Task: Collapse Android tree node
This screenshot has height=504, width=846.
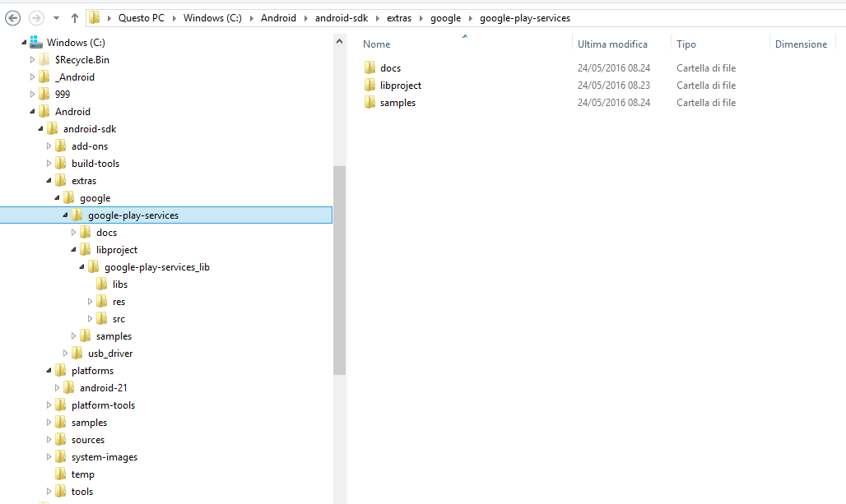Action: pos(32,111)
